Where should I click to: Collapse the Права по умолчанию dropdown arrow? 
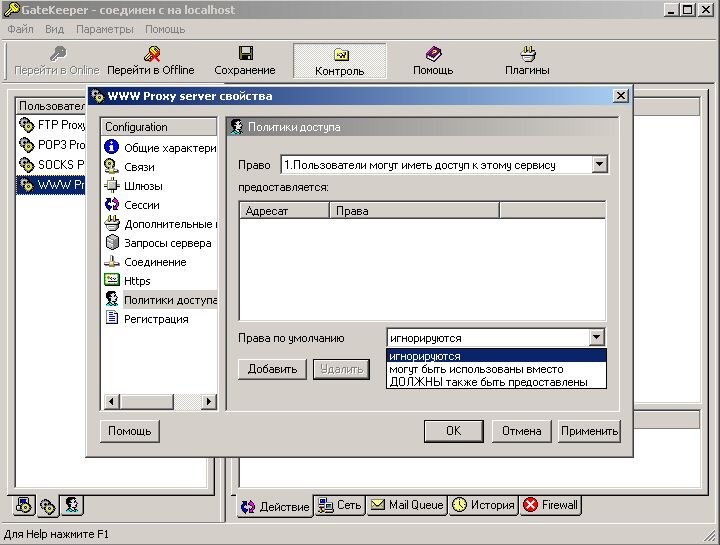(x=596, y=337)
